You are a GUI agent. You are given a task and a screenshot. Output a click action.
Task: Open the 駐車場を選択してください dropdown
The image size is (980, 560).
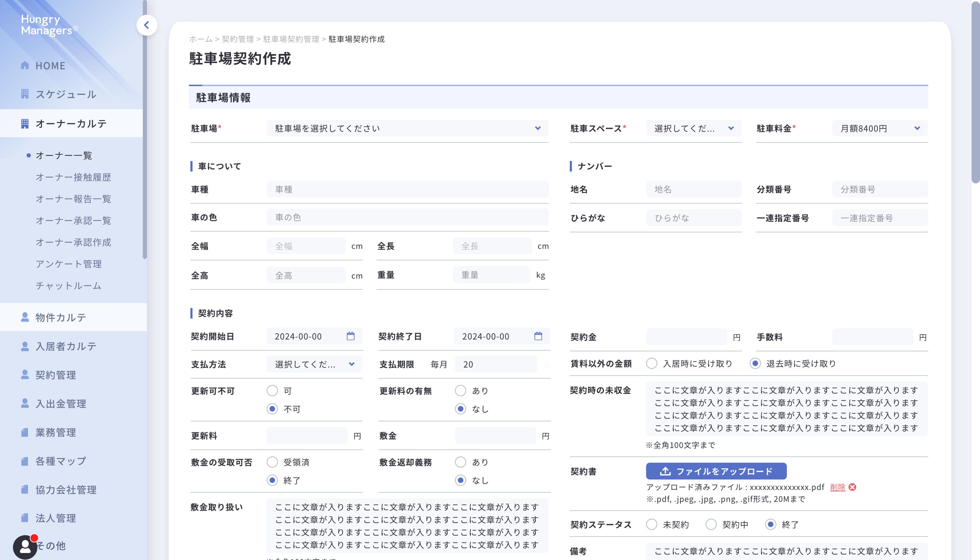point(407,128)
